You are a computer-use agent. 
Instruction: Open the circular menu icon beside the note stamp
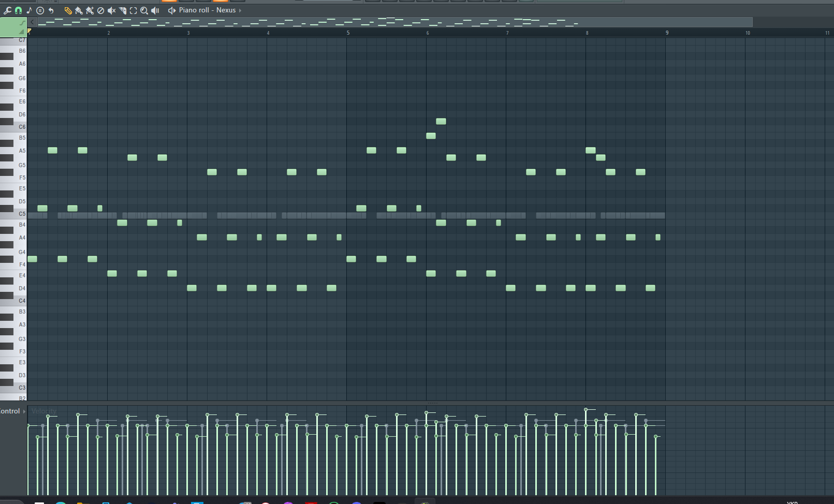(x=40, y=10)
